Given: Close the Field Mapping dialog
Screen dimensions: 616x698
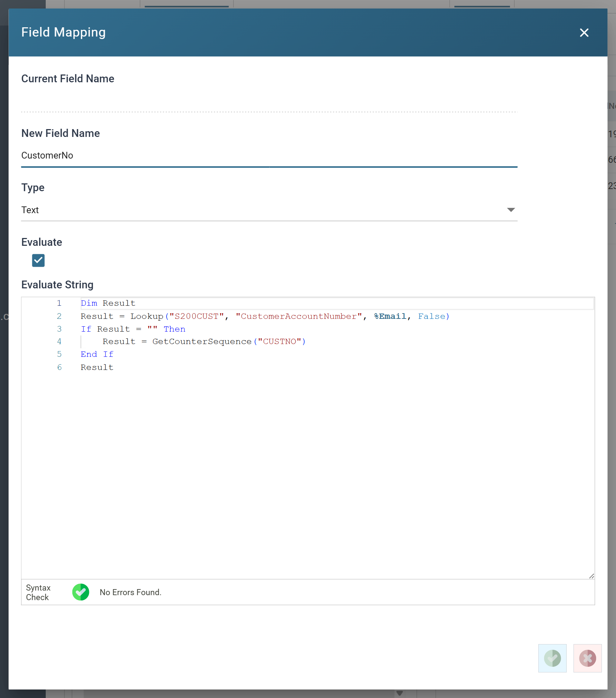Looking at the screenshot, I should click(x=584, y=33).
